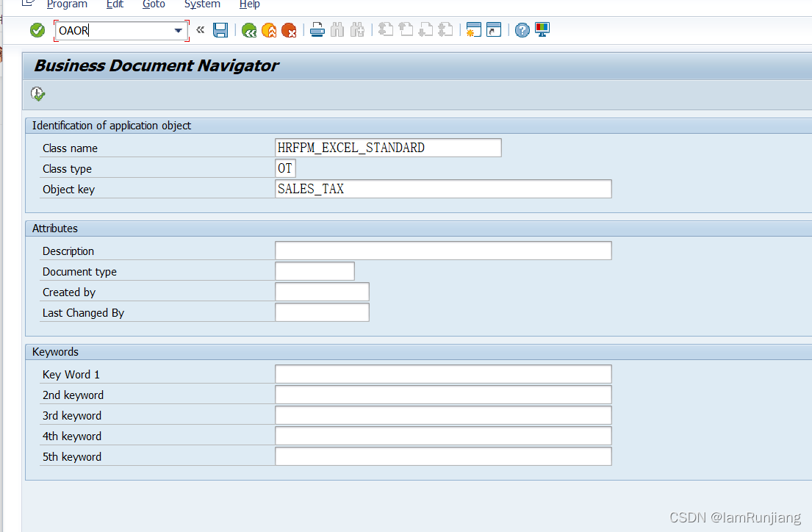Click the Class name field HRFPM_EXCEL_STANDARD
Image resolution: width=812 pixels, height=532 pixels.
point(389,148)
